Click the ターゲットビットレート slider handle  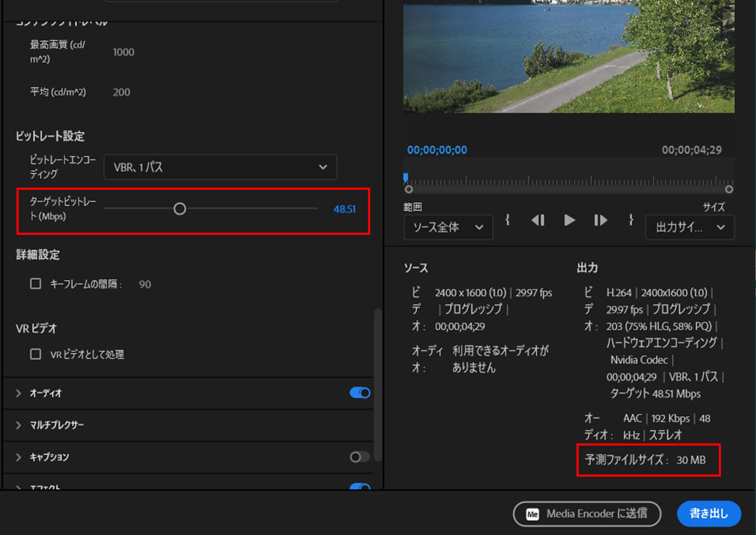(180, 208)
